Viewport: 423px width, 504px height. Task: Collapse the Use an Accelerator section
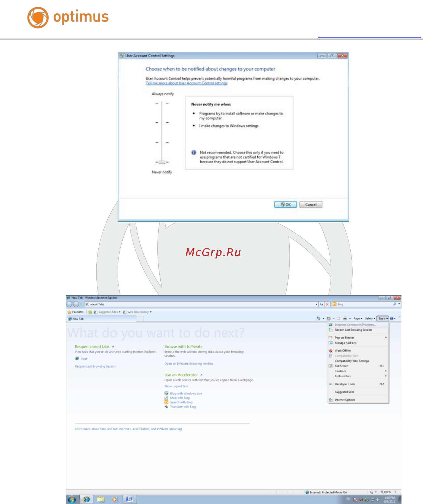pyautogui.click(x=201, y=375)
